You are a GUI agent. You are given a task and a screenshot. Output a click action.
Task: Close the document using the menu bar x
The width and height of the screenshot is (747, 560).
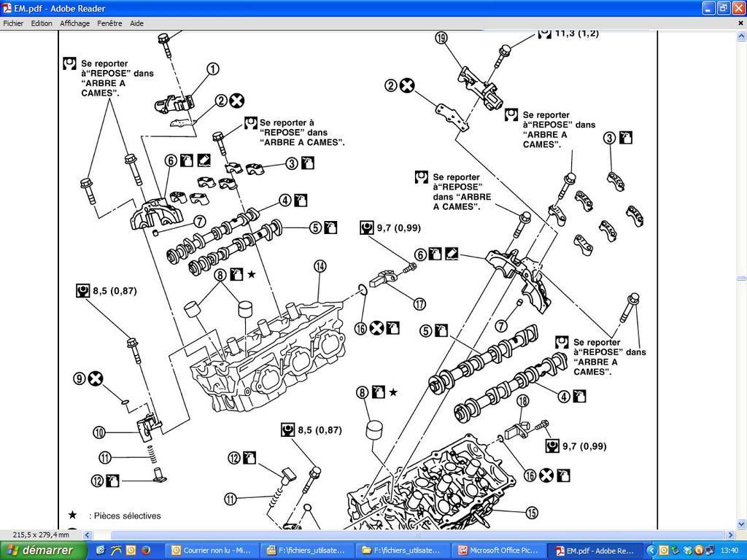740,23
